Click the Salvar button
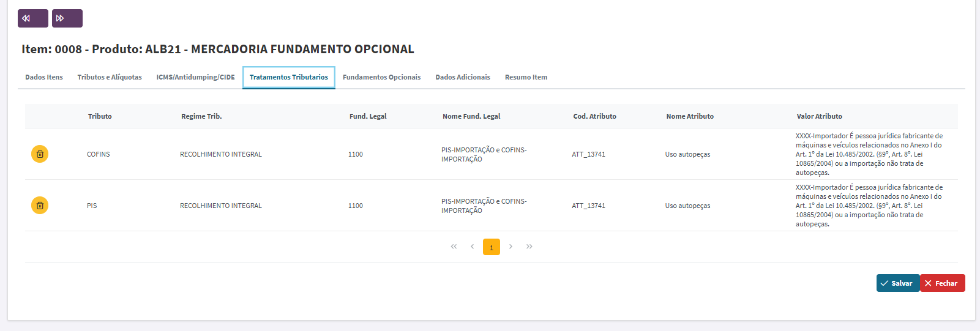The width and height of the screenshot is (980, 331). (898, 283)
